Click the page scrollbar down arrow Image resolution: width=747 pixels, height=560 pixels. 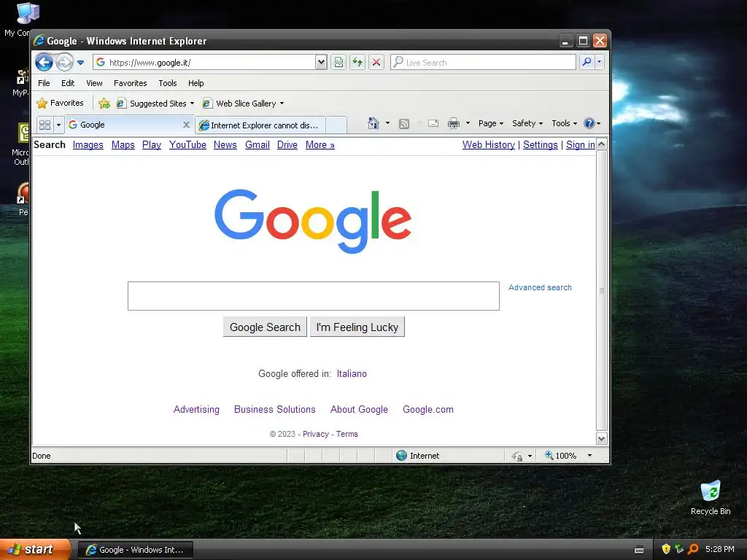point(602,438)
